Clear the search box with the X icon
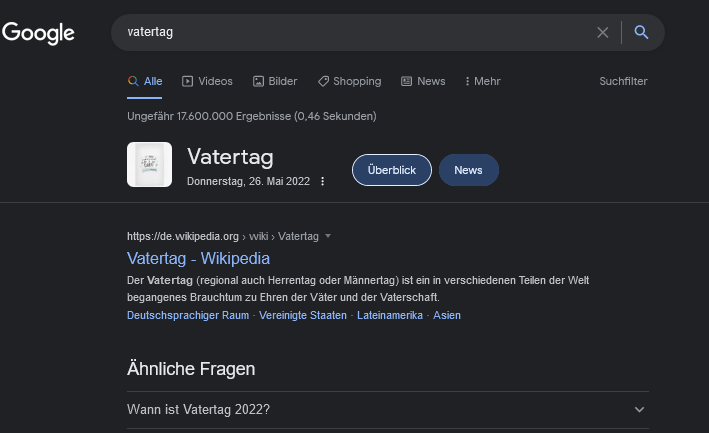The width and height of the screenshot is (709, 433). coord(602,32)
